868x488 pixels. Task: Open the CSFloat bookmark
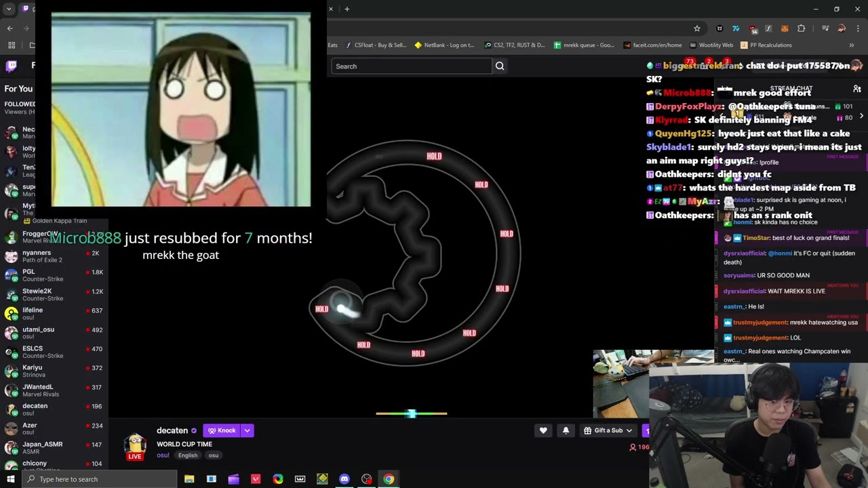[376, 45]
